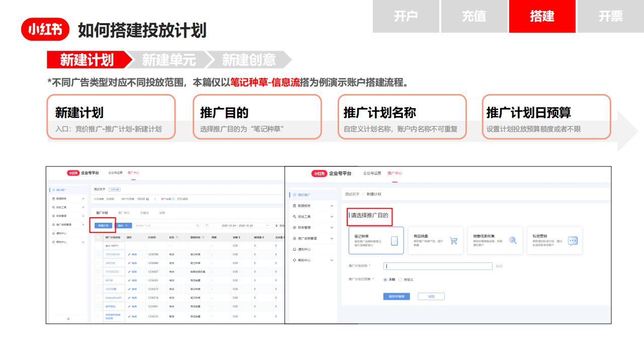Tick checkbox for plan 46768
644x362 pixels.
click(x=98, y=280)
